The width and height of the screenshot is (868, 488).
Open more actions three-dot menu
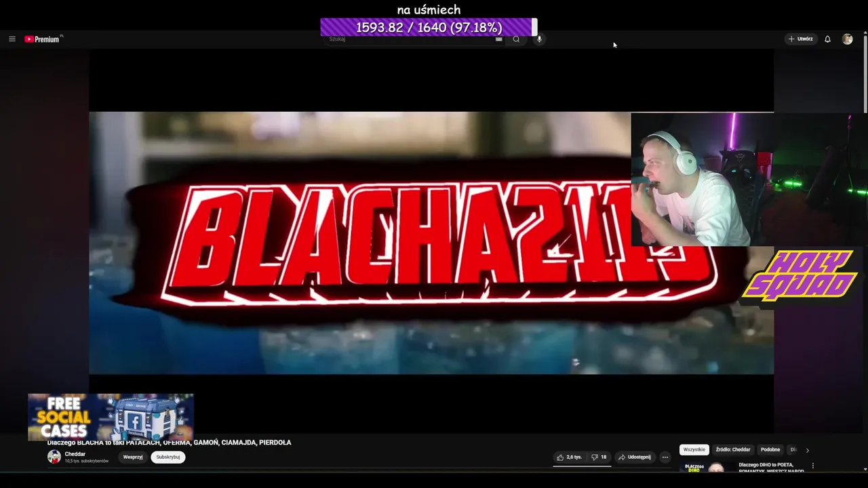coord(665,457)
